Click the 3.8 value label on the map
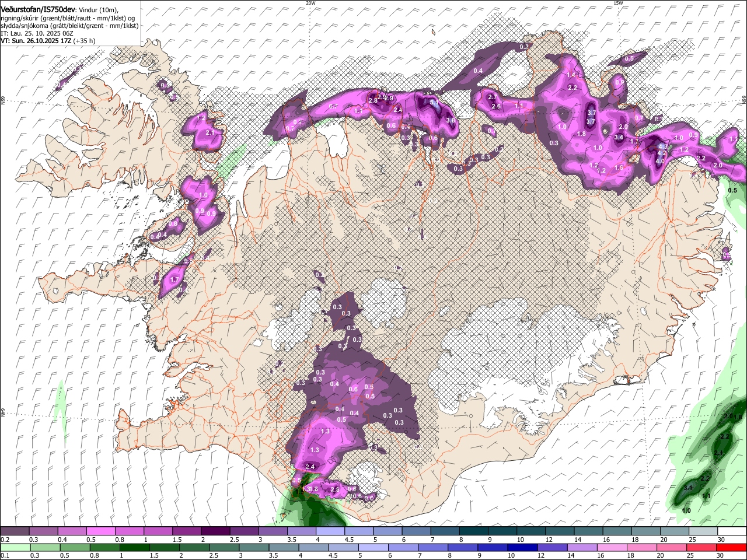This screenshot has height=560, width=747. click(451, 121)
